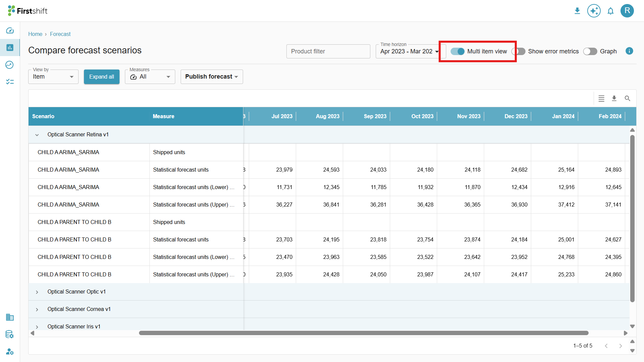Viewport: 644px width, 362px height.
Task: Open the Publish forecast dropdown
Action: point(212,77)
